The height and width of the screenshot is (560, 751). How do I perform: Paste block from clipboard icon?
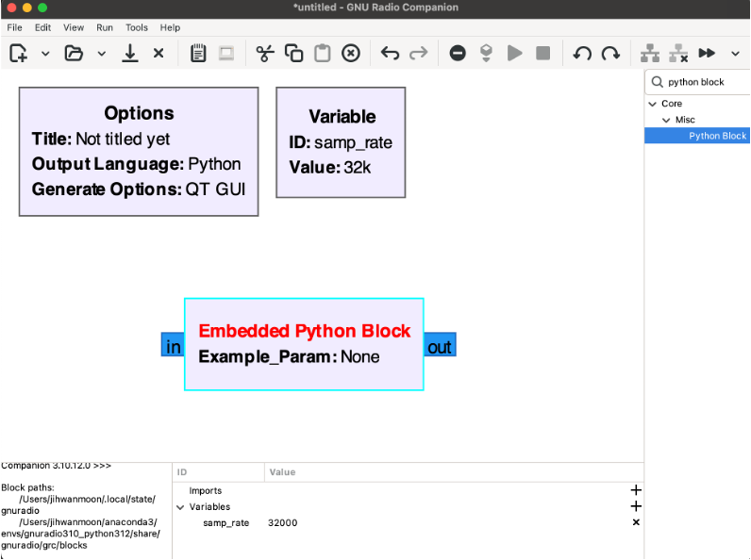coord(323,53)
